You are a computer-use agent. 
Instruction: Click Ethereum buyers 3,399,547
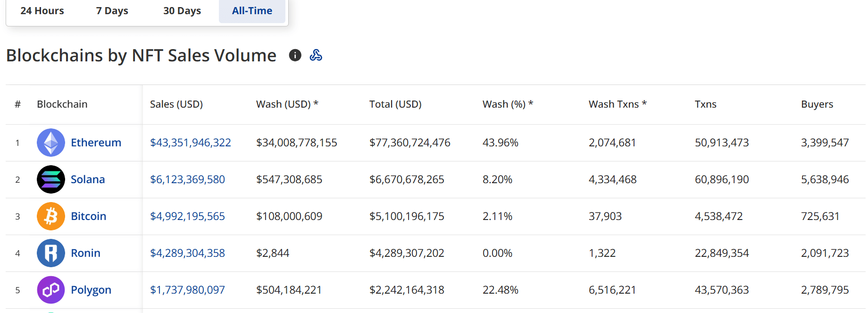point(825,143)
